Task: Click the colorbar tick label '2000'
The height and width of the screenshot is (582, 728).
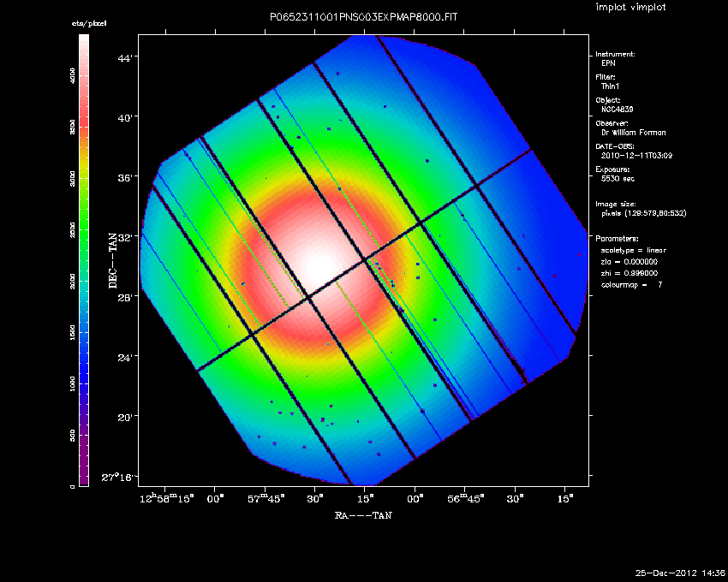Action: [x=73, y=282]
